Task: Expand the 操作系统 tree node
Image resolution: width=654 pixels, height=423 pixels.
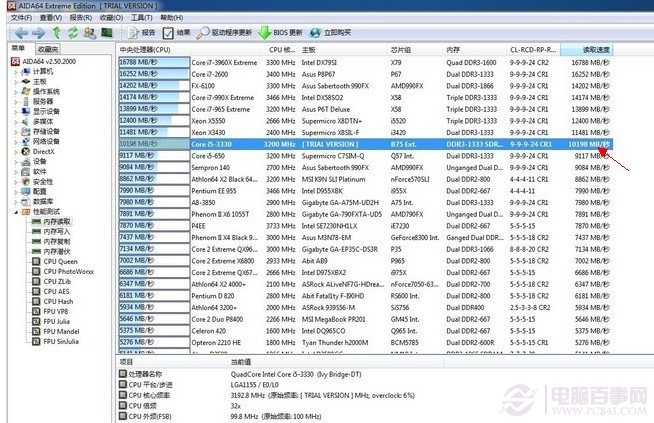Action: pos(16,92)
